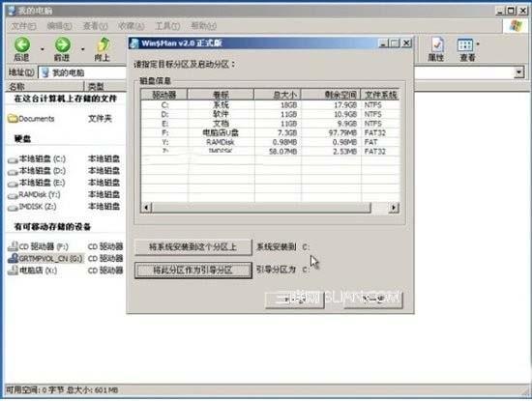Viewport: 532px width, 401px height.
Task: Open dropdown arrow next to Forward button
Action: pyautogui.click(x=82, y=49)
